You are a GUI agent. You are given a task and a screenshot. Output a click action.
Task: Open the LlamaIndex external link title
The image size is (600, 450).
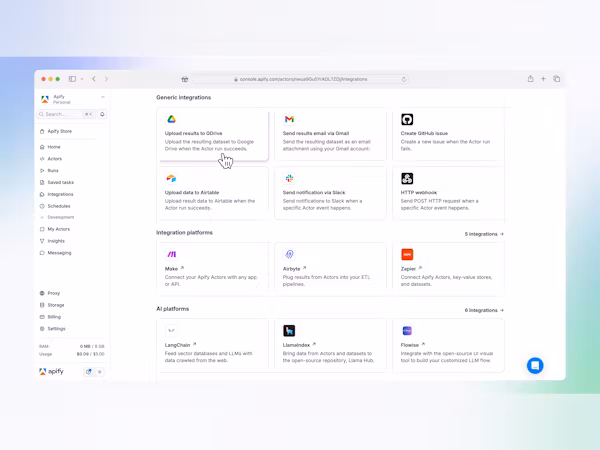pyautogui.click(x=299, y=345)
